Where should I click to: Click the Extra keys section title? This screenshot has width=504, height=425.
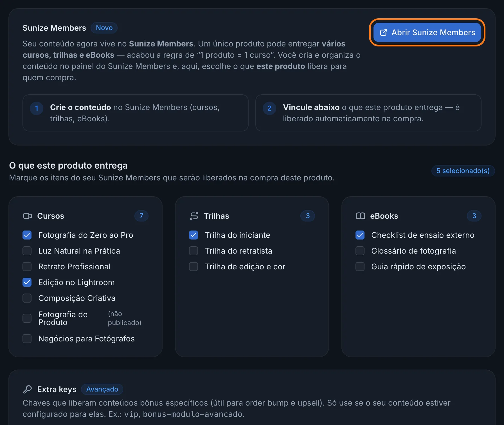(57, 389)
